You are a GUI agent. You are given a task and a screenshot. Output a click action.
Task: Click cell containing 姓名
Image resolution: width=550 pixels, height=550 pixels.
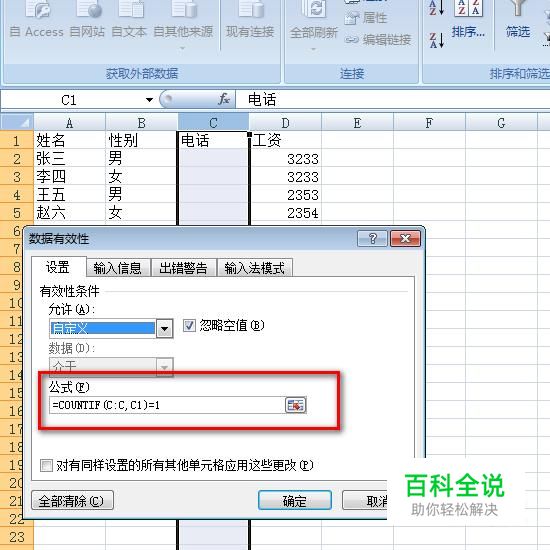click(x=69, y=140)
